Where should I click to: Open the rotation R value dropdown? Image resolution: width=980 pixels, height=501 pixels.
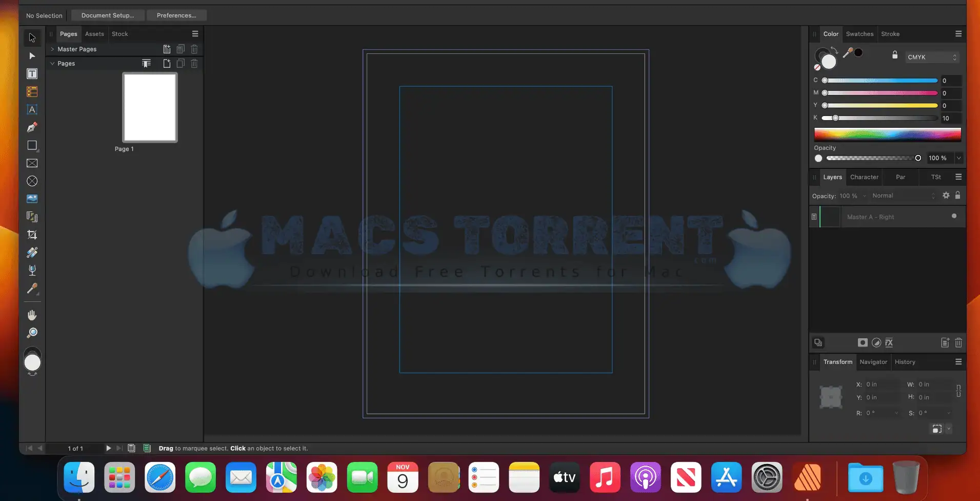pos(896,413)
